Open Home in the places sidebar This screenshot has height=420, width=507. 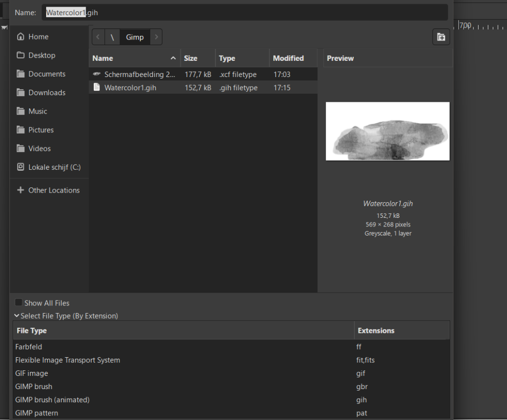(x=38, y=36)
